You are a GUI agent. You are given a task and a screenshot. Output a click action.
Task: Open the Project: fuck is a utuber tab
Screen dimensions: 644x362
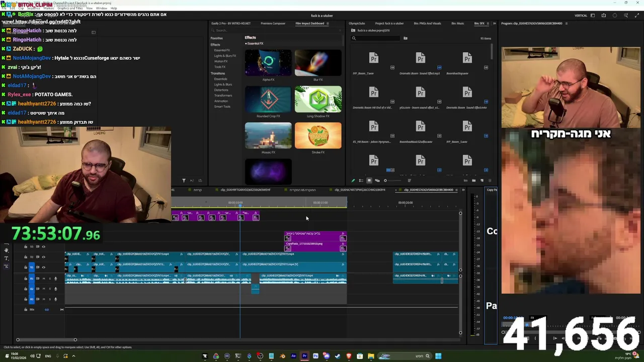pos(389,23)
